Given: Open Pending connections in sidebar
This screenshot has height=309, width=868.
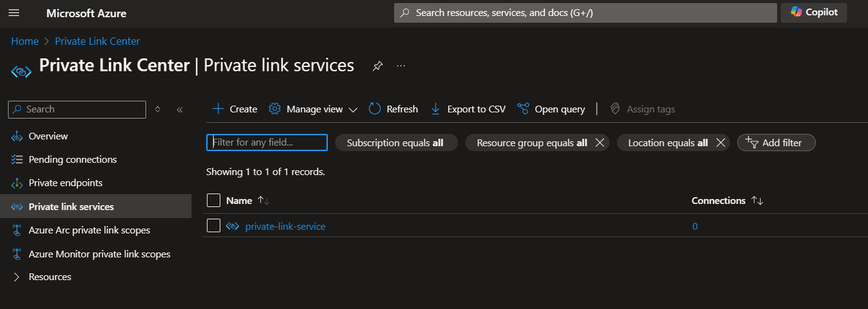Looking at the screenshot, I should pos(72,160).
